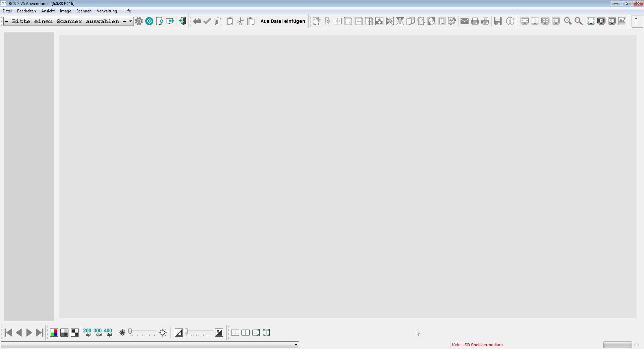644x349 pixels.
Task: Select flat book mode with grid icon
Action: [x=235, y=333]
